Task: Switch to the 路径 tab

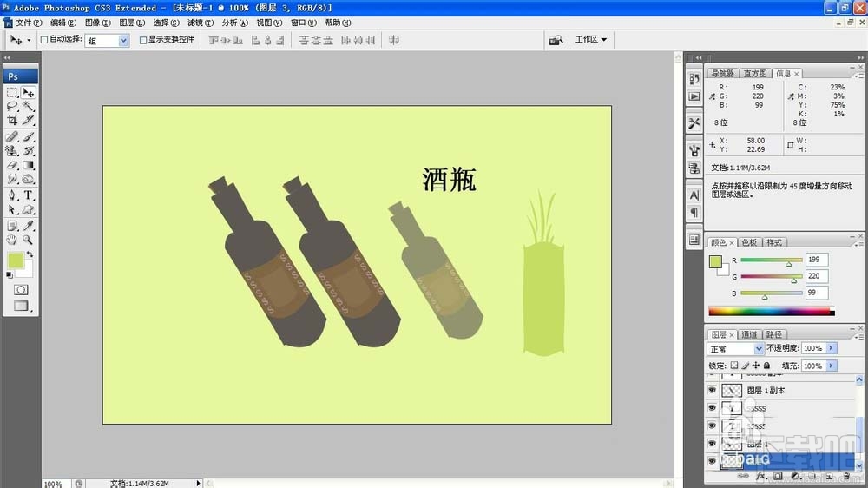Action: (x=774, y=334)
